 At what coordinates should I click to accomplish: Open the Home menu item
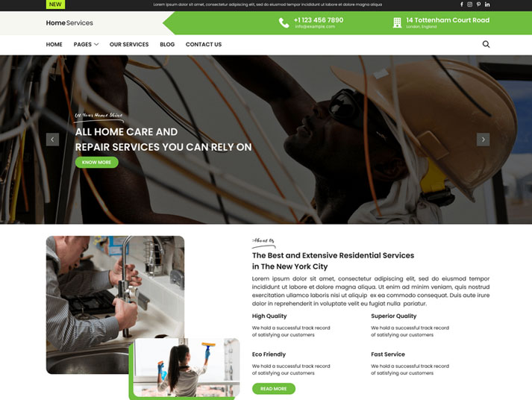[x=54, y=45]
